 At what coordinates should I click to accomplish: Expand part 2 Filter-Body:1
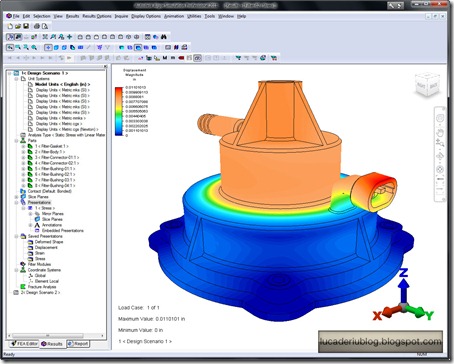[23, 152]
